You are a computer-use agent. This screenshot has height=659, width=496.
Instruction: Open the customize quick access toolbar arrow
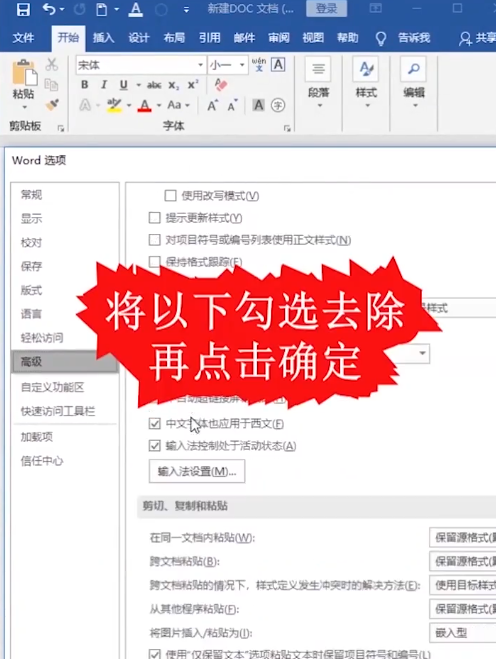[x=186, y=9]
